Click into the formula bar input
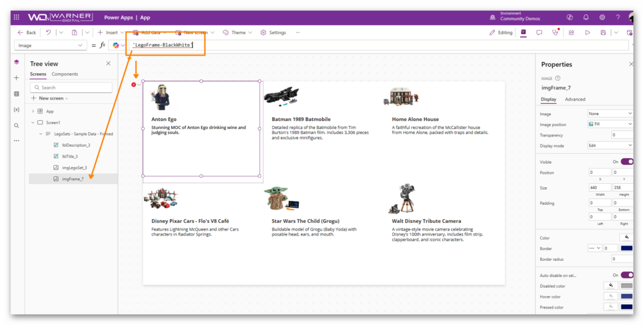The height and width of the screenshot is (325, 644). [378, 45]
